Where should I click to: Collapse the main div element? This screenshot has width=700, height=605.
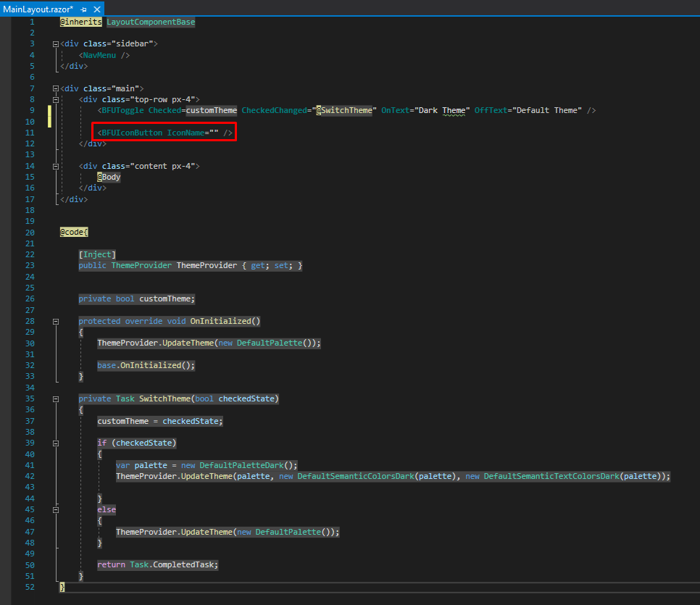click(x=56, y=88)
